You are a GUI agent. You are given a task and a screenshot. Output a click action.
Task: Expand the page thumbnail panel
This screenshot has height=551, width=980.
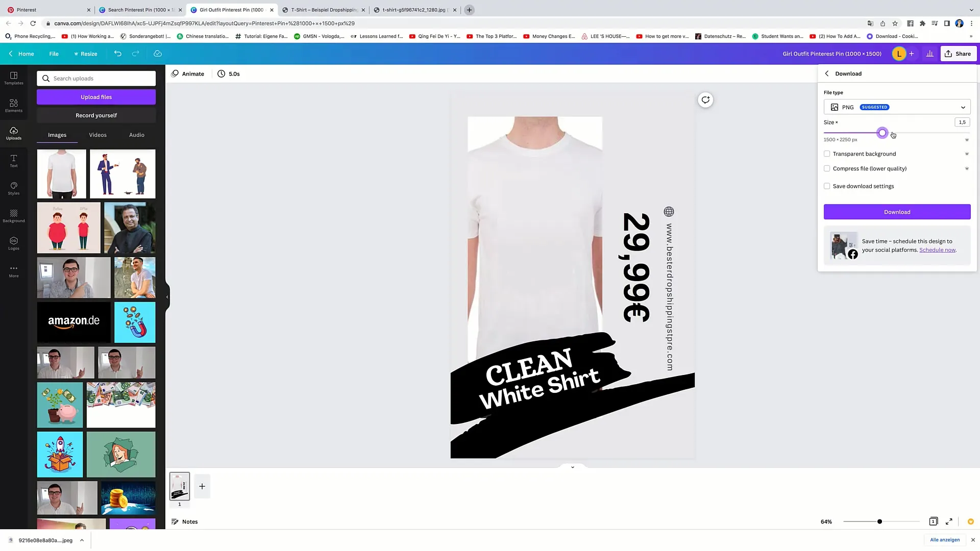pyautogui.click(x=572, y=466)
